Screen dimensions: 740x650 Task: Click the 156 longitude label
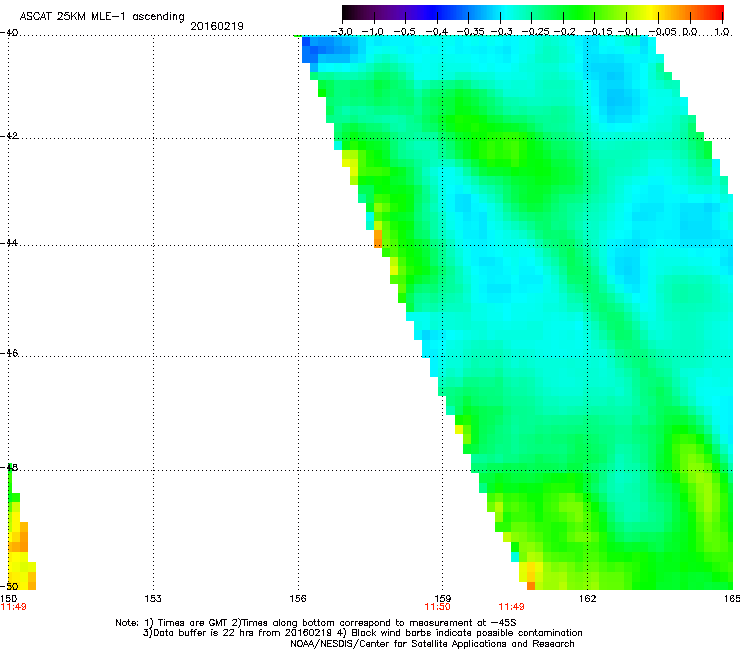click(x=298, y=599)
